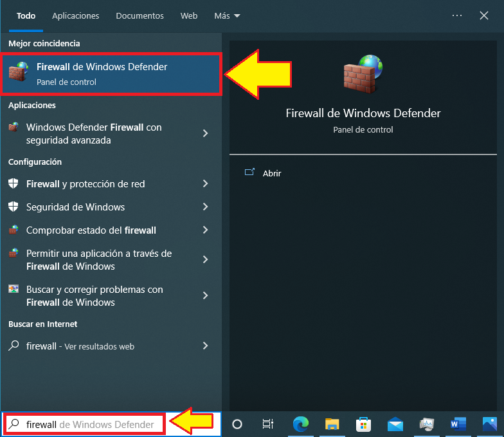Select the Web search tab
The width and height of the screenshot is (504, 437).
(189, 15)
